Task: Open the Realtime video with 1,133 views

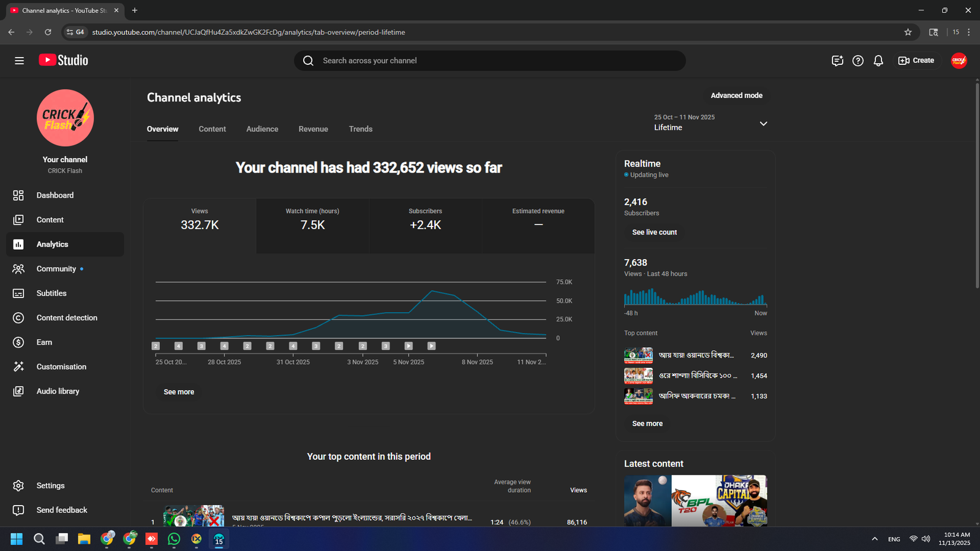Action: 695,396
